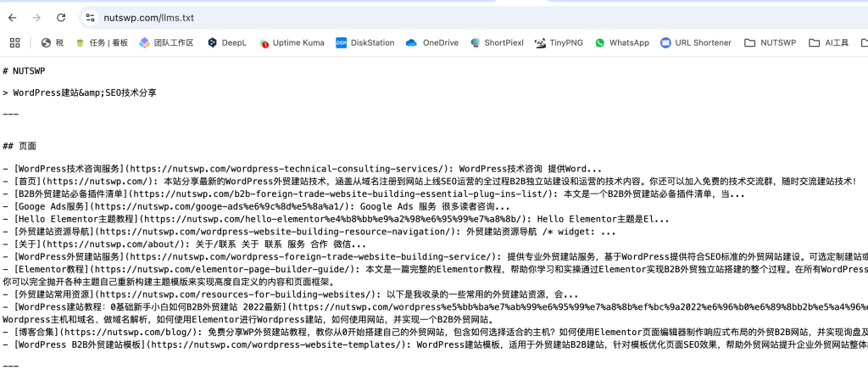This screenshot has width=868, height=381.
Task: Click the [关于] entry text
Action: click(28, 244)
